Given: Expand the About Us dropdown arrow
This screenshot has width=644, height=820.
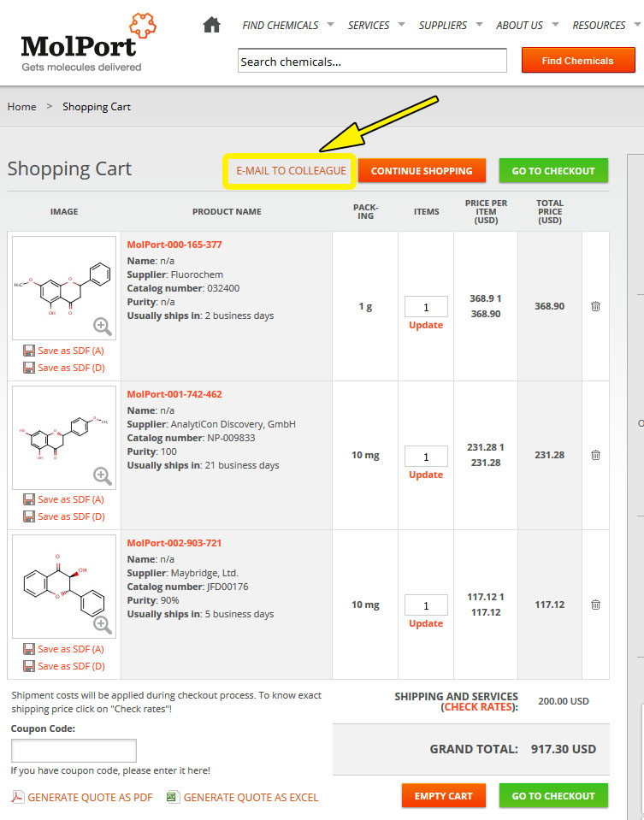Looking at the screenshot, I should (555, 24).
